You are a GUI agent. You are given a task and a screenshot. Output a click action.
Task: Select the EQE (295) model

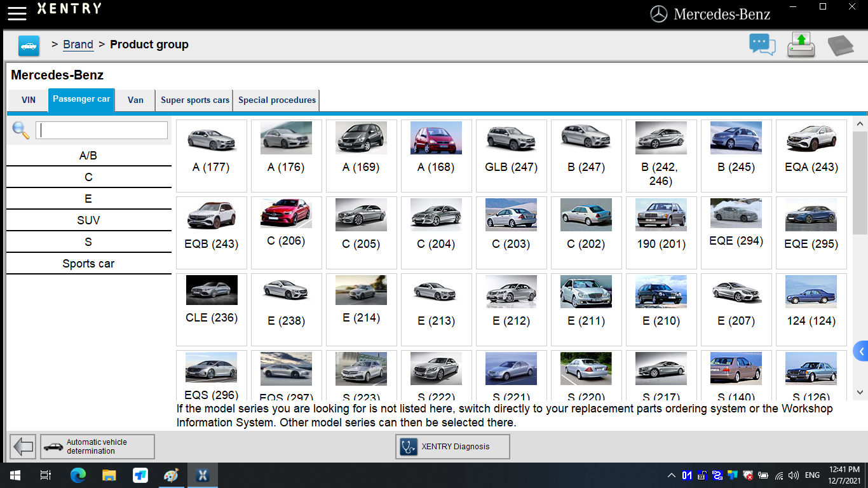(811, 233)
